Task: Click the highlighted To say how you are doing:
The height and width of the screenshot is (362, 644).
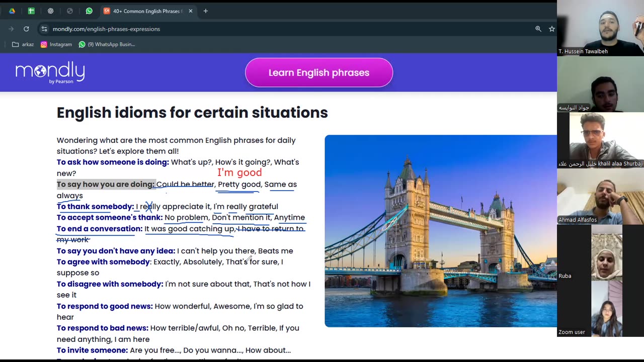Action: tap(106, 184)
